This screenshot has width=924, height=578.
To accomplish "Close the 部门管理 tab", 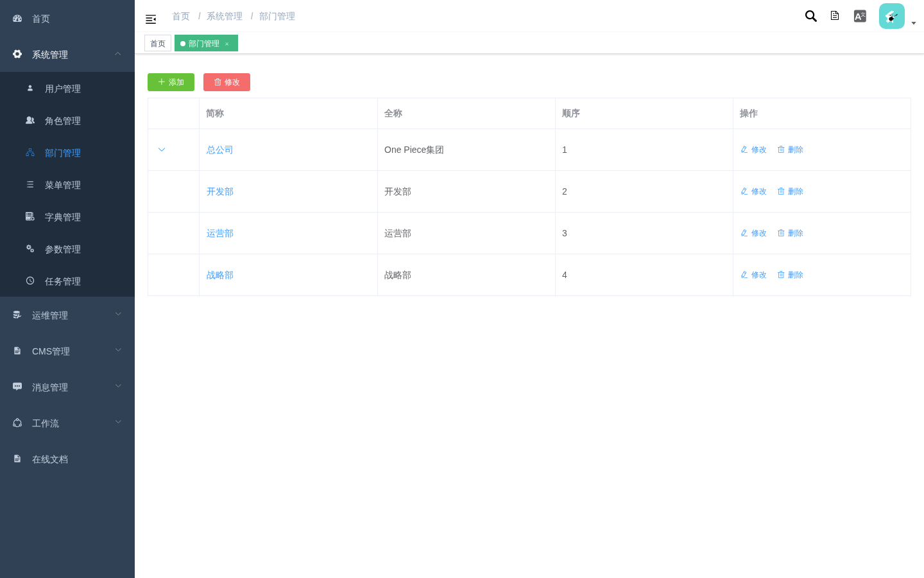I will [x=227, y=44].
